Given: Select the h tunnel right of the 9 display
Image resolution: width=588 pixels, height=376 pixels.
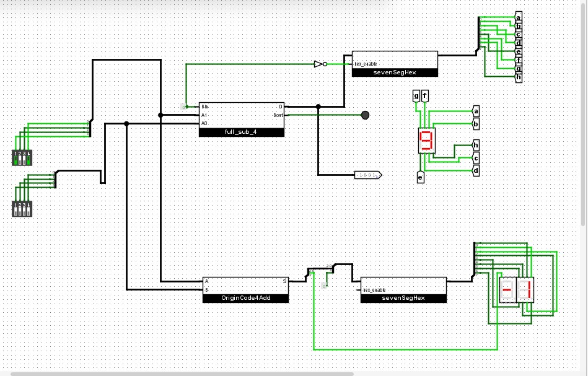Looking at the screenshot, I should [x=475, y=146].
